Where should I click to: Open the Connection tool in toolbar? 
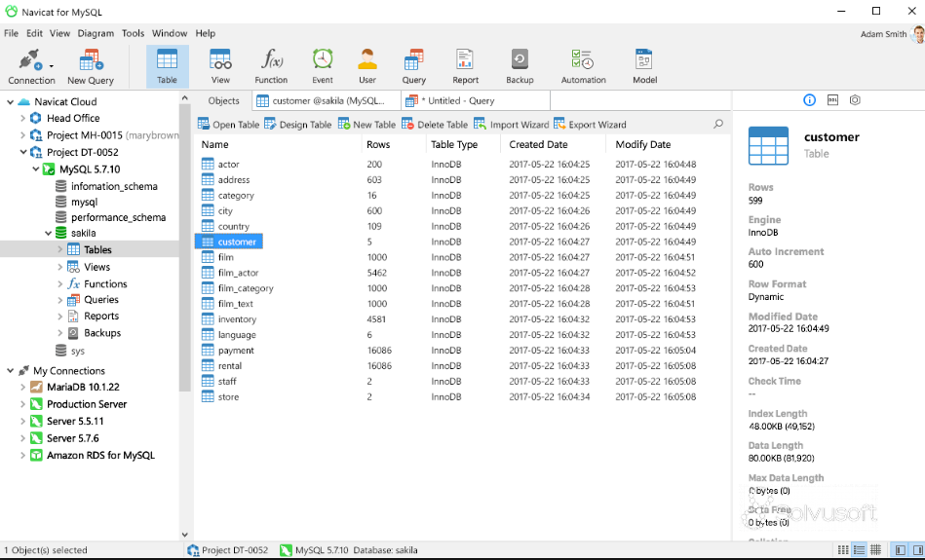(x=29, y=66)
